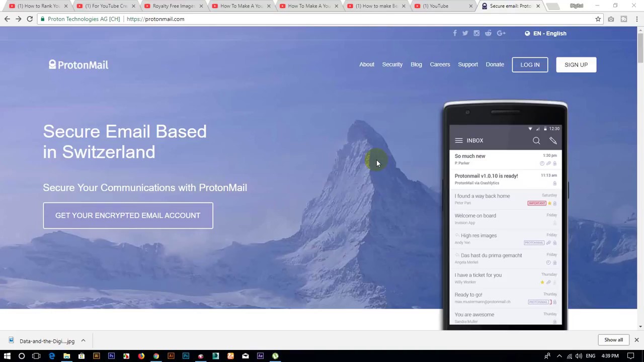Switch to How to Rank You tab

tap(38, 6)
